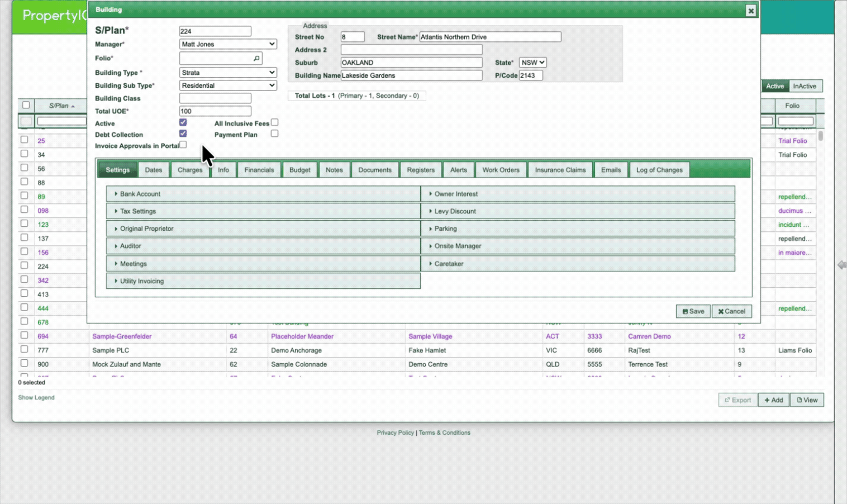Click the side panel arrow at right edge
The image size is (847, 504).
click(841, 265)
